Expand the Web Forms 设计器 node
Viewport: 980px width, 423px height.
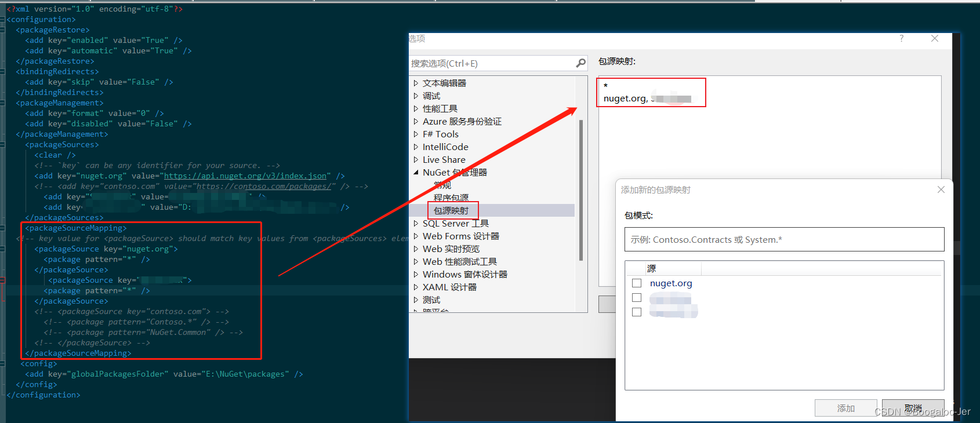[416, 236]
